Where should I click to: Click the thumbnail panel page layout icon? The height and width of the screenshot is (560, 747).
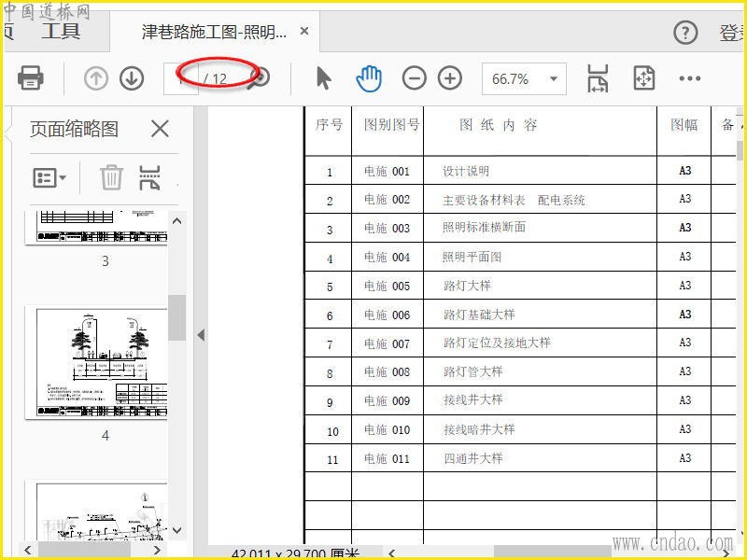pyautogui.click(x=149, y=177)
